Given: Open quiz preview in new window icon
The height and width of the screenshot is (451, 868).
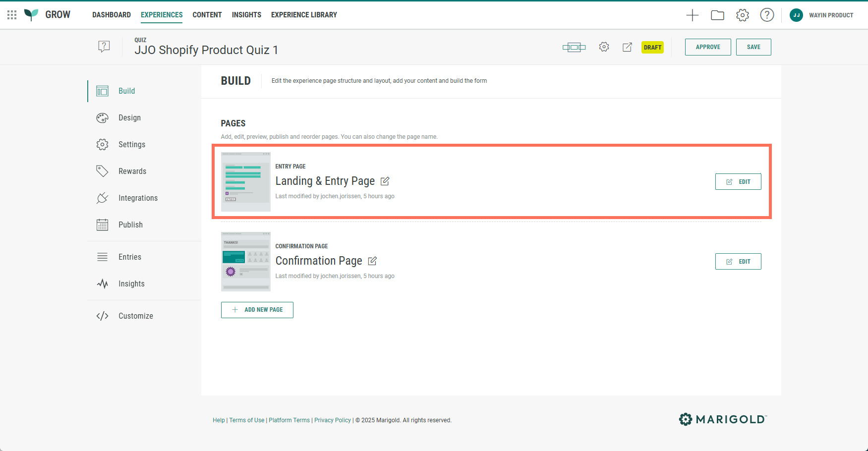Looking at the screenshot, I should tap(627, 47).
